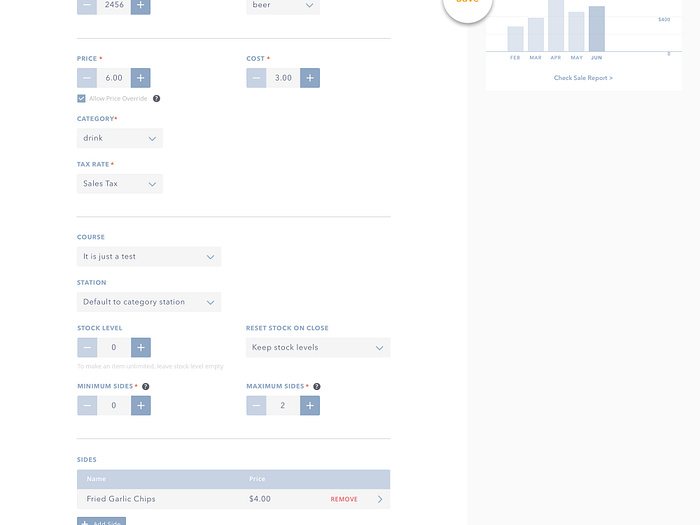Decrease the Cost value with minus button

point(256,78)
